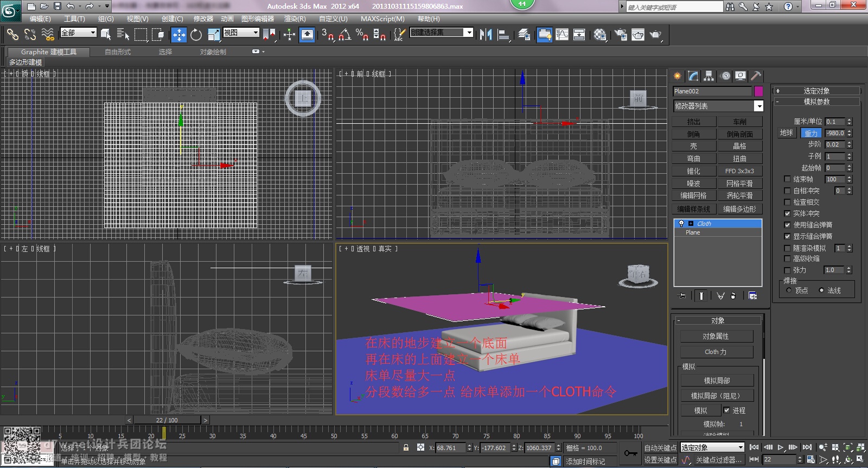The width and height of the screenshot is (868, 468).
Task: Activate the Select and Rotate tool
Action: pos(196,35)
